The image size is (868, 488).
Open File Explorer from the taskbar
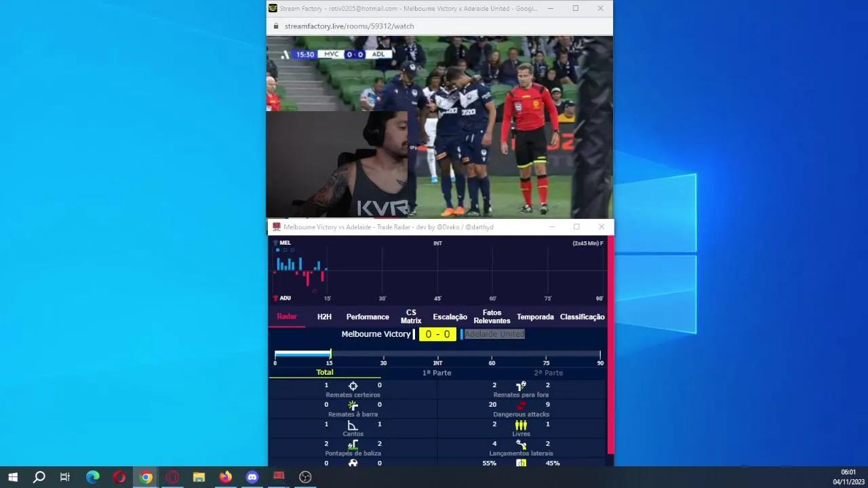pyautogui.click(x=199, y=477)
